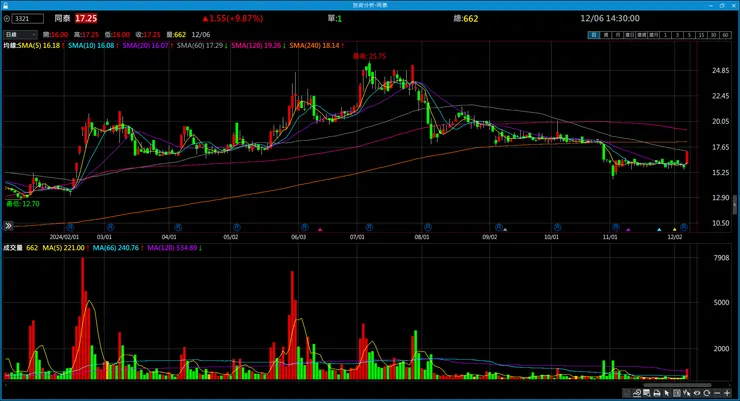Click the monthly marker near 10/01
This screenshot has height=401, width=740.
coord(557,227)
